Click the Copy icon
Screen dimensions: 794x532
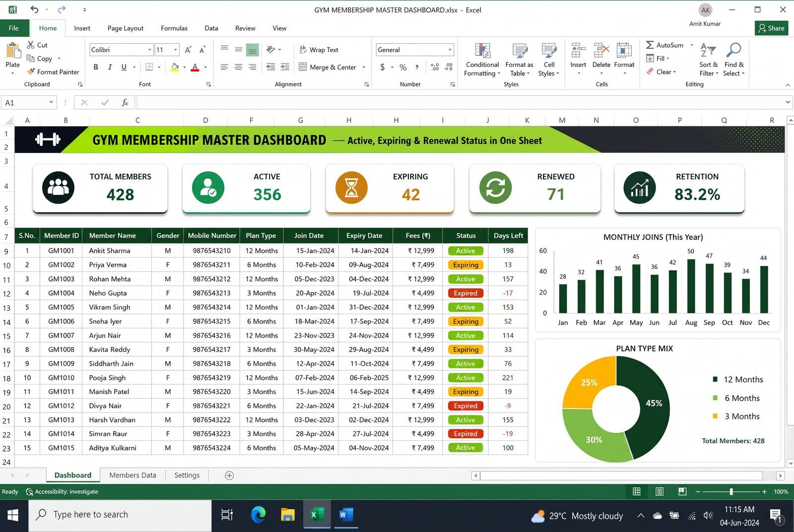31,58
